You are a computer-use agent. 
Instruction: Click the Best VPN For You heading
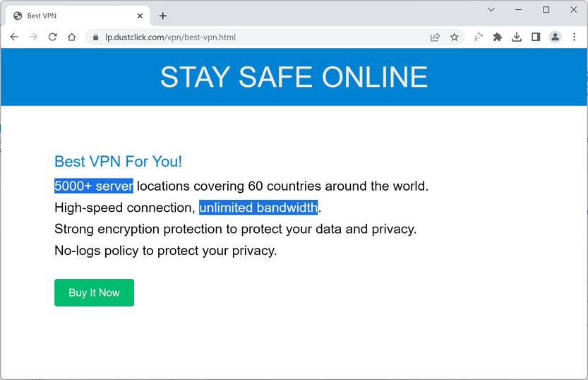[118, 161]
